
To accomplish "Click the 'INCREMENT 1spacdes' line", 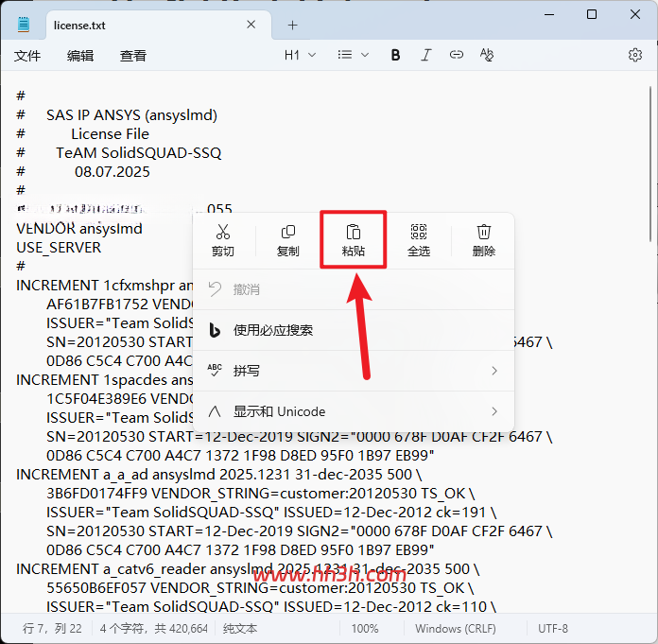I will coord(104,380).
